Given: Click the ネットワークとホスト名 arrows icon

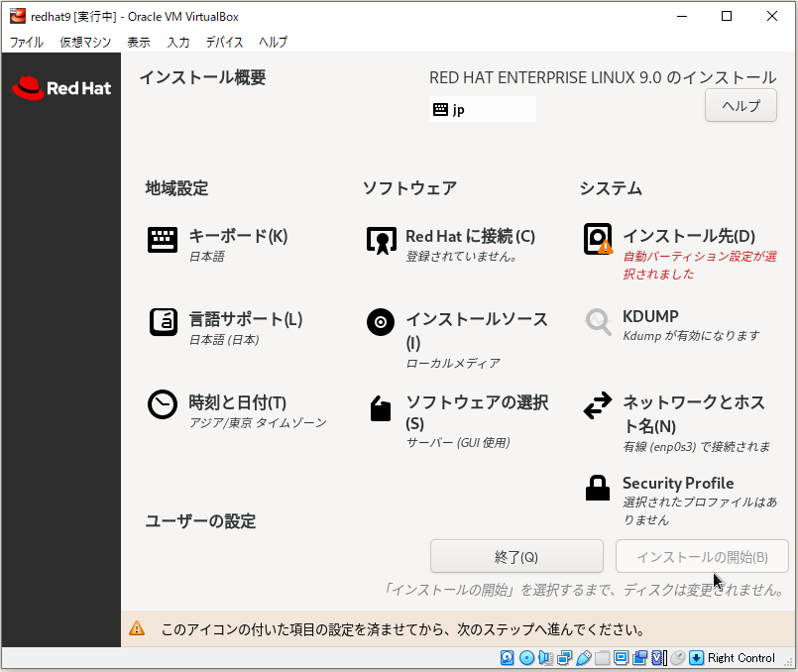Looking at the screenshot, I should 598,405.
